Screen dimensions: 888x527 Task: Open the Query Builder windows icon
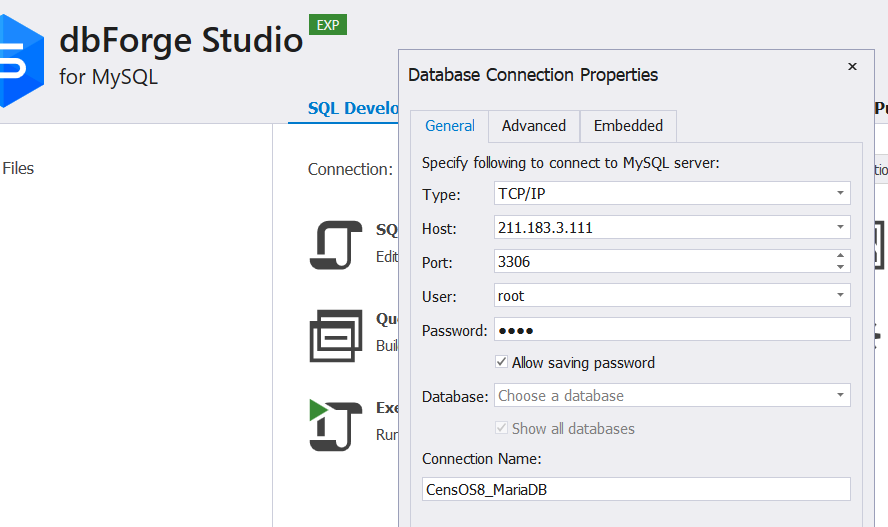tap(336, 336)
